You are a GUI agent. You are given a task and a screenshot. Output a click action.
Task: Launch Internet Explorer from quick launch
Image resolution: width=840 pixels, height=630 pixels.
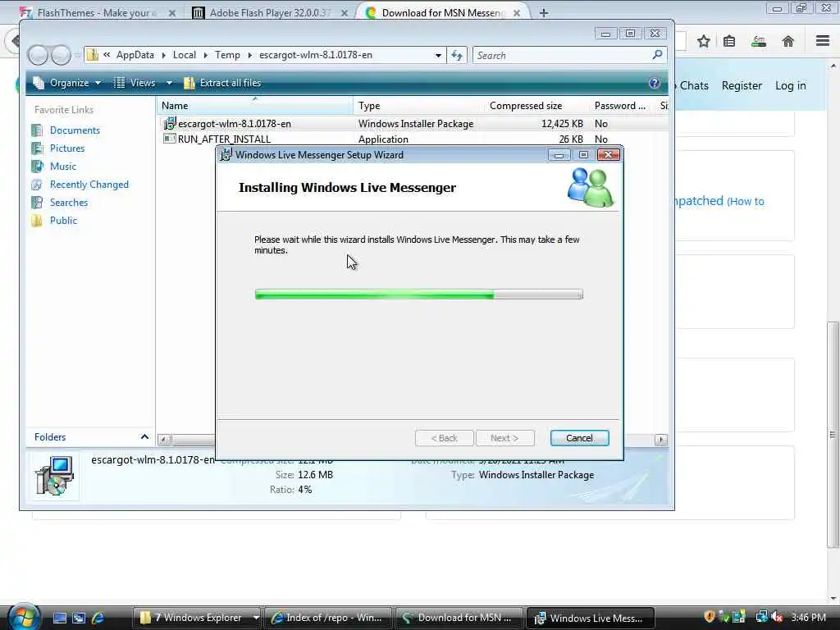(x=98, y=618)
